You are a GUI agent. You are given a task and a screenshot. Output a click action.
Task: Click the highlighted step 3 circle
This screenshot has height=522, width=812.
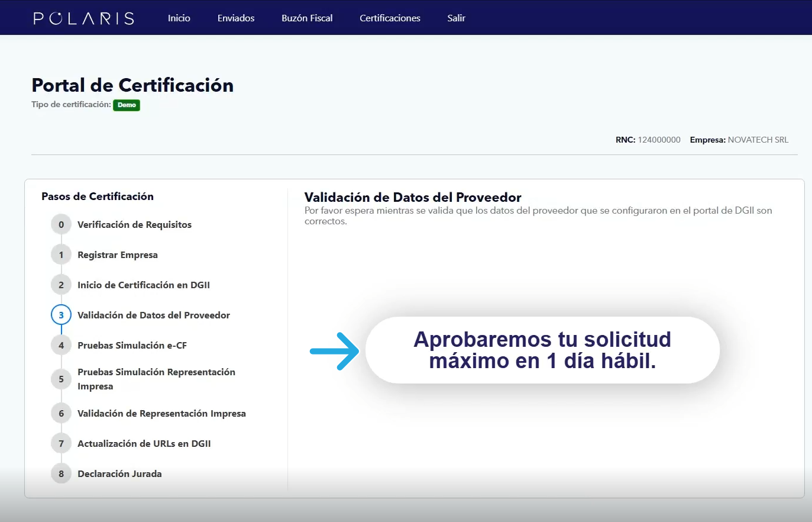tap(61, 315)
